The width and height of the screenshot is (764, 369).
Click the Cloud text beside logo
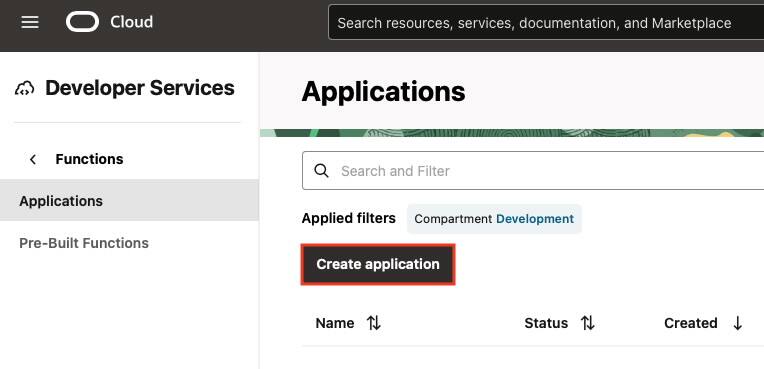(x=132, y=22)
